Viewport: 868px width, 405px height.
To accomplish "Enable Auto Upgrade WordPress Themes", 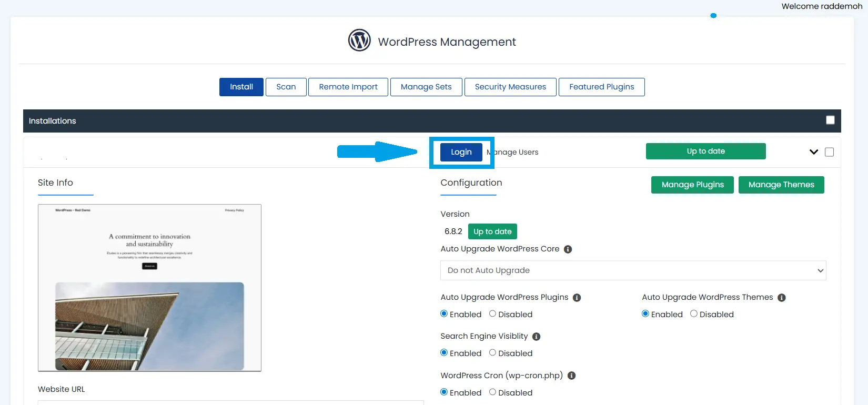I will (x=645, y=314).
